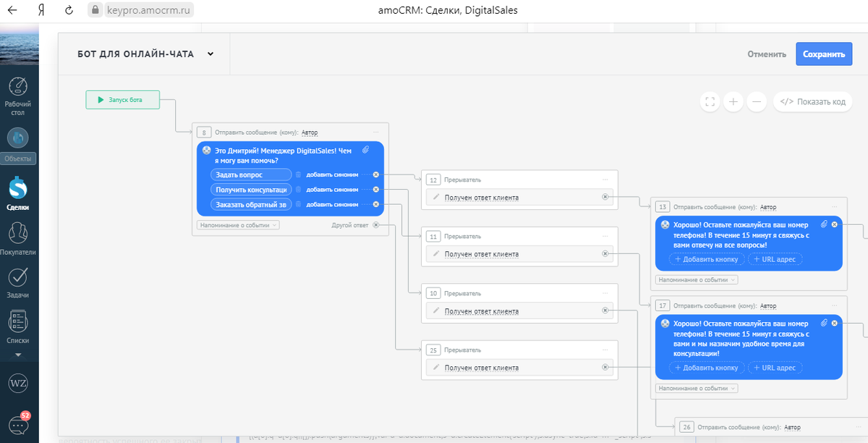
Task: Click Сохранить button
Action: 824,54
